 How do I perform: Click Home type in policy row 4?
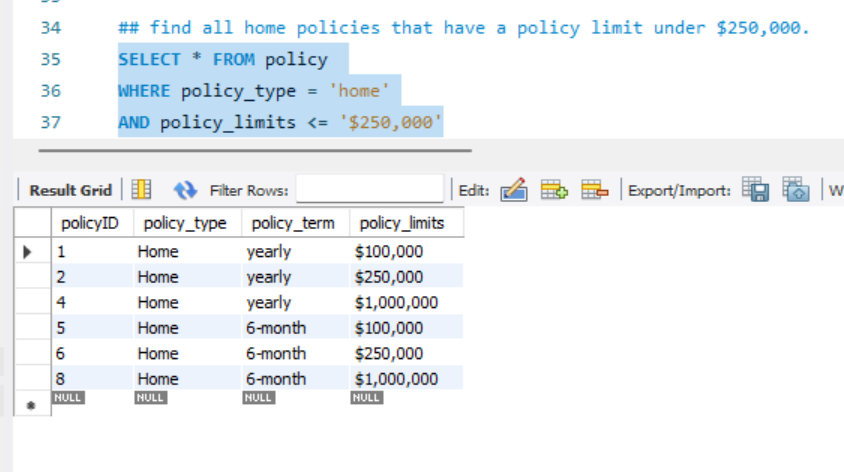point(187,302)
